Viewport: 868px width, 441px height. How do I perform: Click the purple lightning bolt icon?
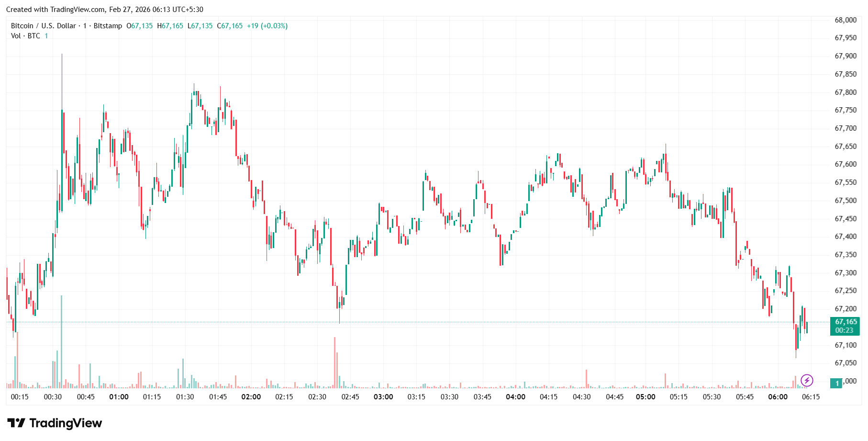click(807, 381)
